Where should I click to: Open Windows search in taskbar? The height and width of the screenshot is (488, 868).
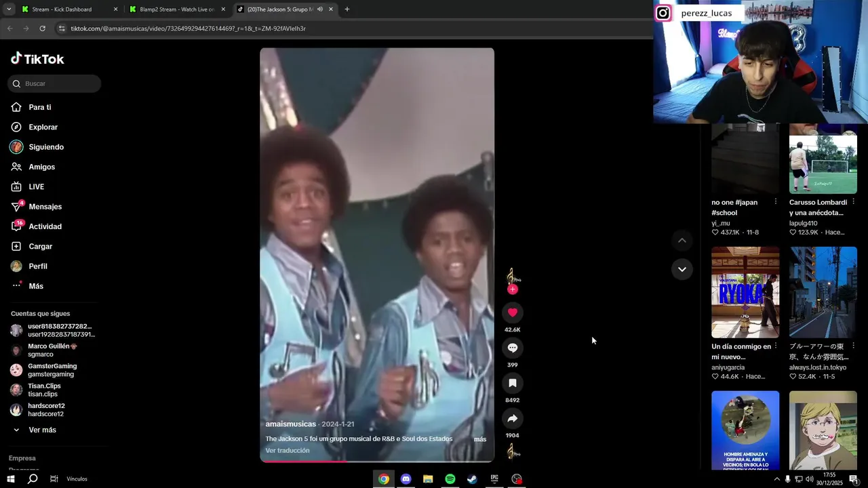coord(33,479)
